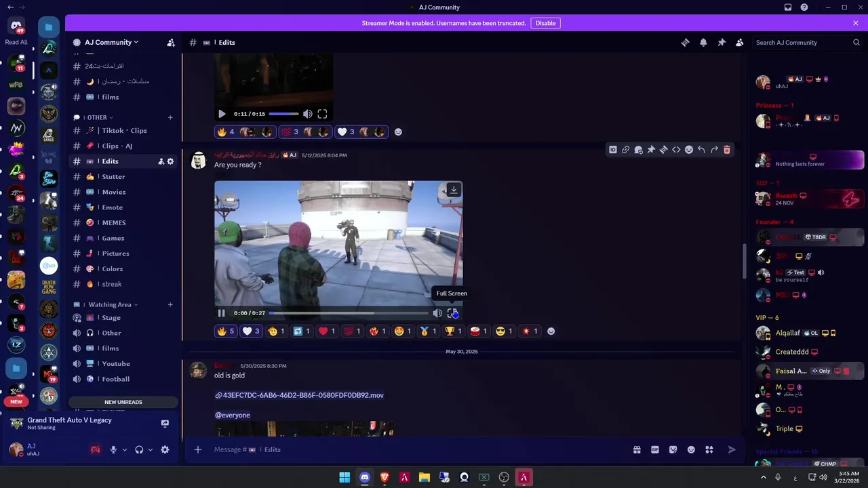The image size is (868, 488).
Task: Create thread from message hover toolbar
Action: click(664, 150)
